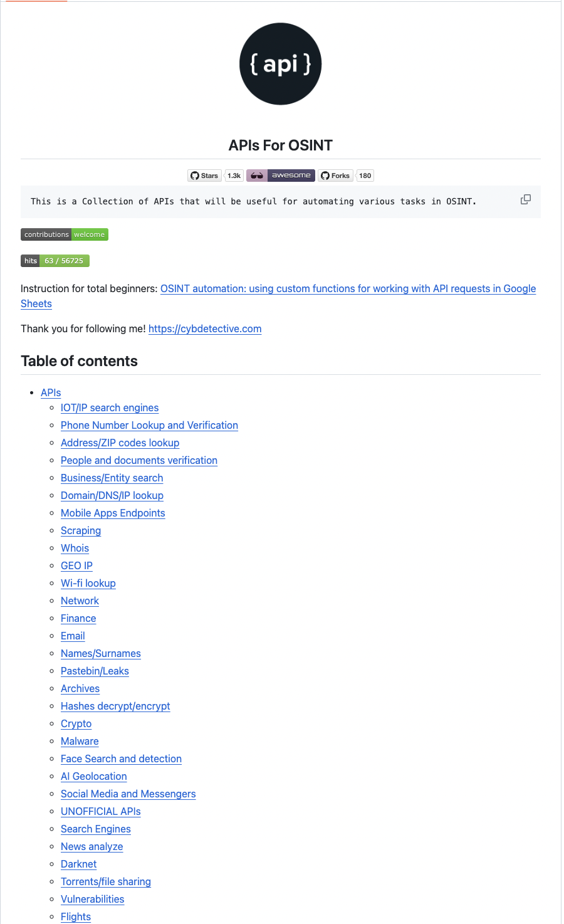Open IOT/IP search engines

pos(110,407)
